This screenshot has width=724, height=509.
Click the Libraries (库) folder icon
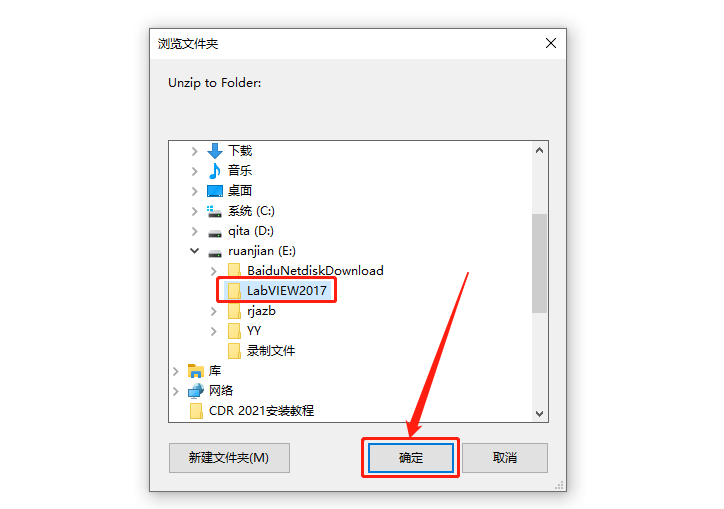coord(196,370)
